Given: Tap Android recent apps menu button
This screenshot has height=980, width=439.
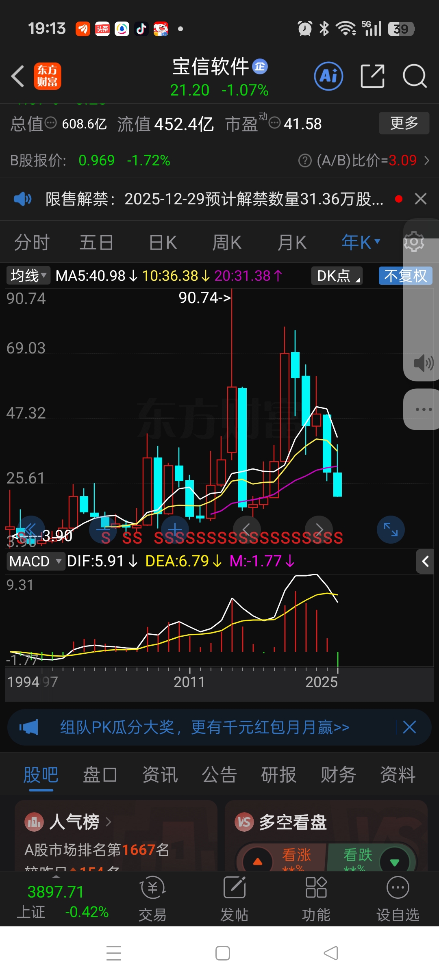Looking at the screenshot, I should point(114,953).
